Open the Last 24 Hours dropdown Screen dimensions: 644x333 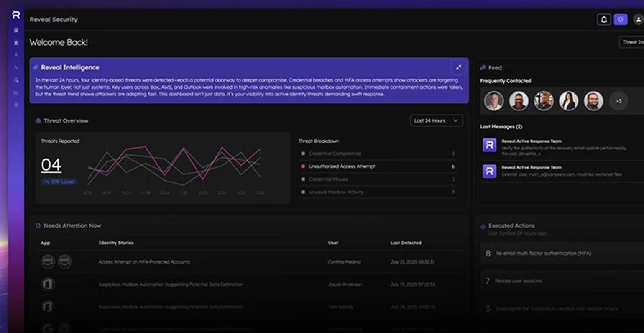point(436,120)
